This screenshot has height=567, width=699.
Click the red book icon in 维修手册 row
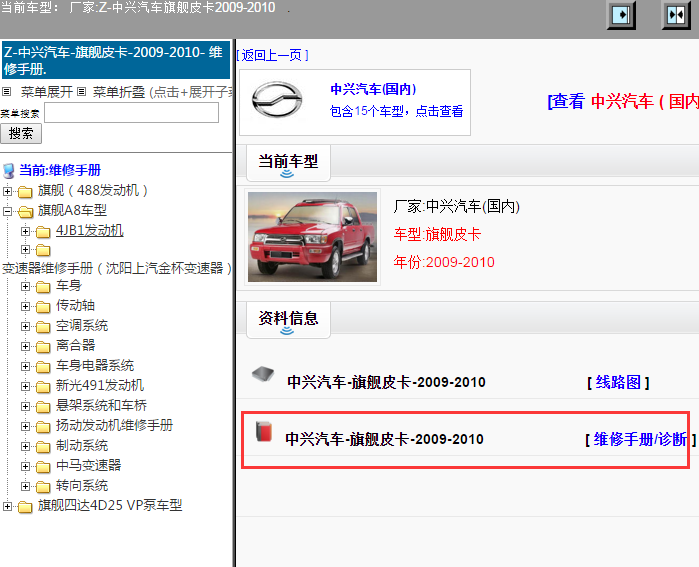point(264,431)
